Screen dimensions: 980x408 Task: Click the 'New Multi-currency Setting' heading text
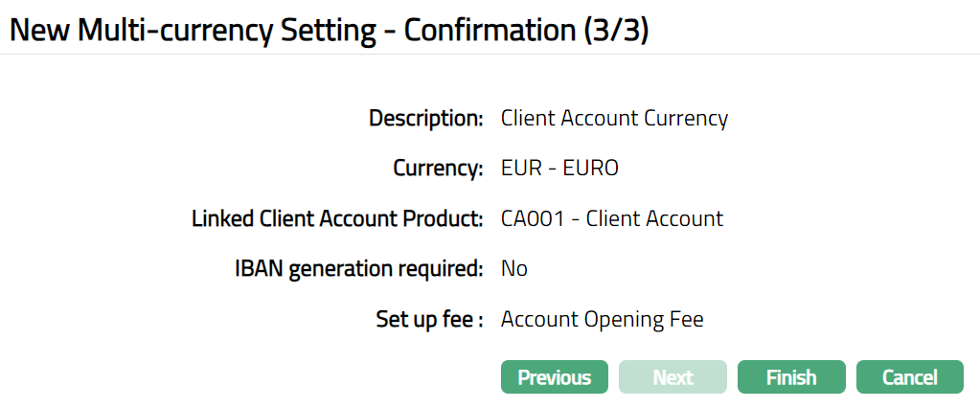(x=192, y=30)
